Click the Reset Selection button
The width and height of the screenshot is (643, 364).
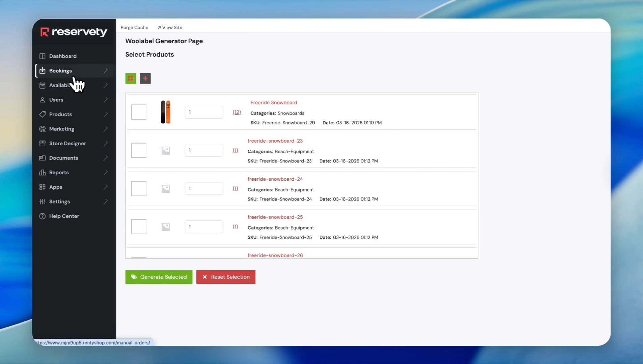[x=226, y=277]
